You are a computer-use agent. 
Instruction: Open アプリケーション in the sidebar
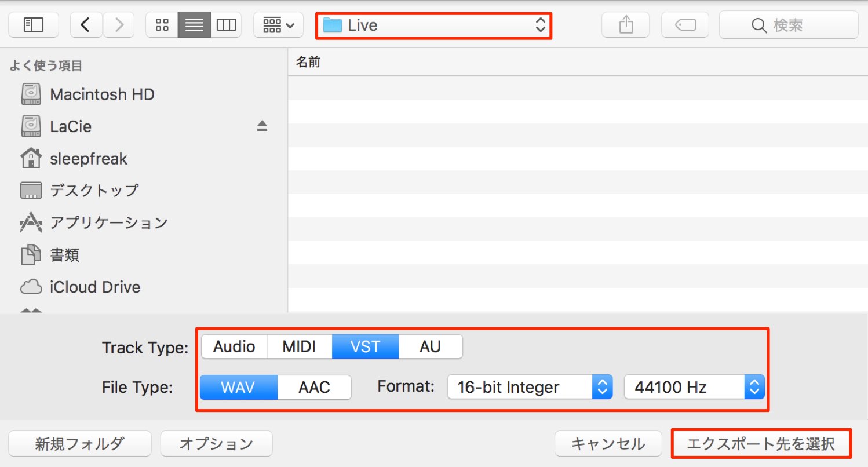[x=145, y=222]
